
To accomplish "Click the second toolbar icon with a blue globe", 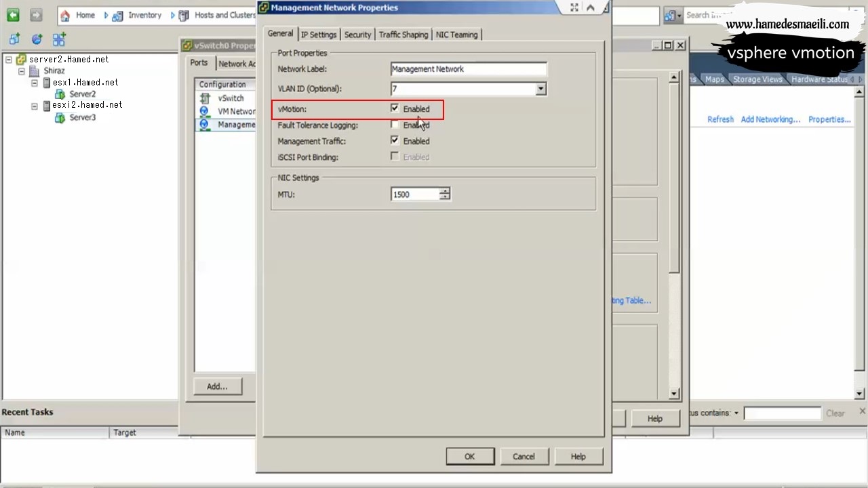I will click(x=37, y=39).
